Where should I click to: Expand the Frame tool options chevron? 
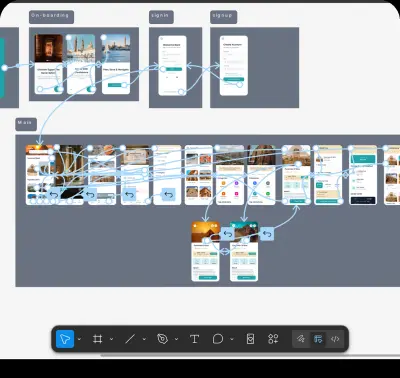[111, 339]
